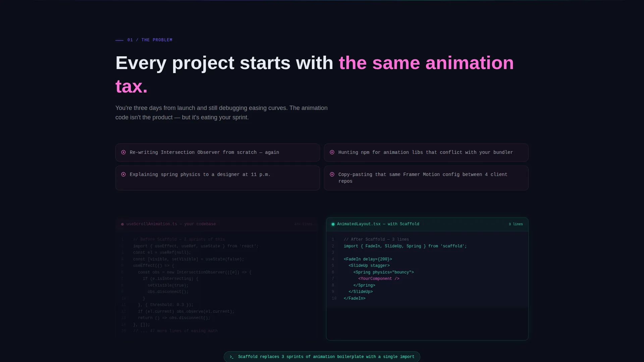Click the '<FadeIn delay={200}>' code line
The height and width of the screenshot is (362, 644).
(x=368, y=259)
